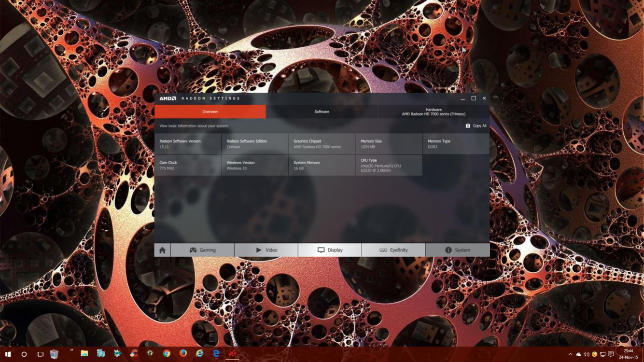The height and width of the screenshot is (362, 644).
Task: Select the Graphics Chipset tile
Action: point(322,144)
